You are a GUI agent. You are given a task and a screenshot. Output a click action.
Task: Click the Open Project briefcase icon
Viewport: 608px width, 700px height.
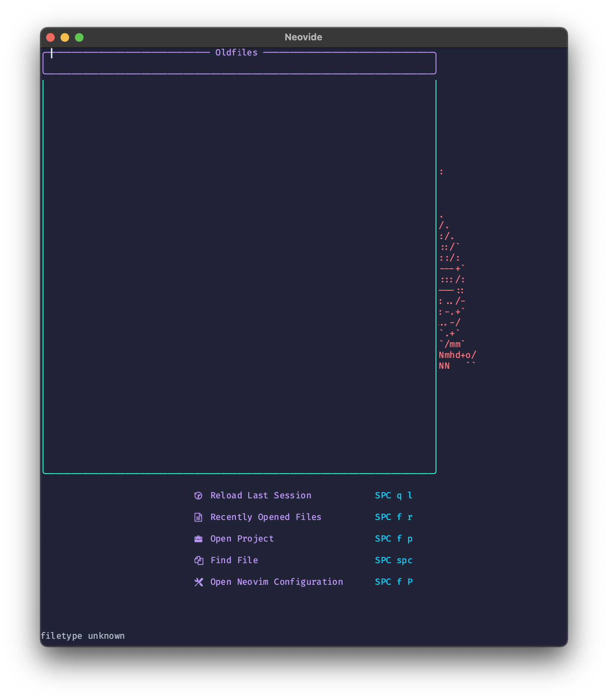198,539
